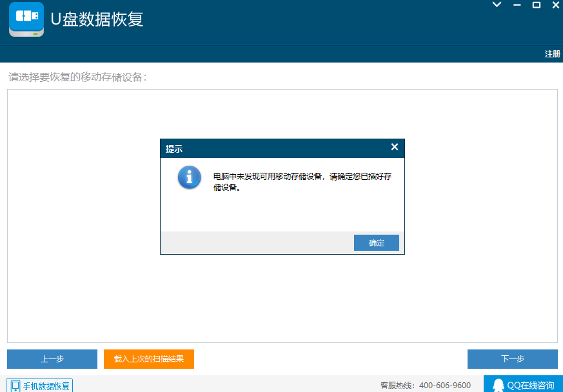The height and width of the screenshot is (392, 563).
Task: Click the 确定 button in the dialog
Action: [376, 242]
